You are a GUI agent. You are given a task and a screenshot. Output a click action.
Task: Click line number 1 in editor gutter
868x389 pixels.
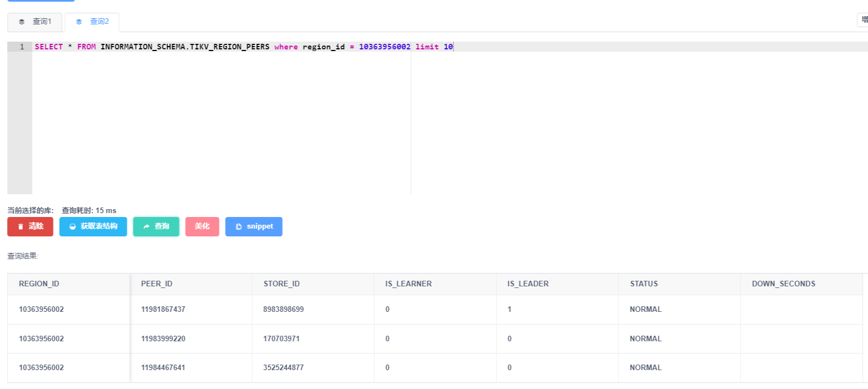pos(22,47)
